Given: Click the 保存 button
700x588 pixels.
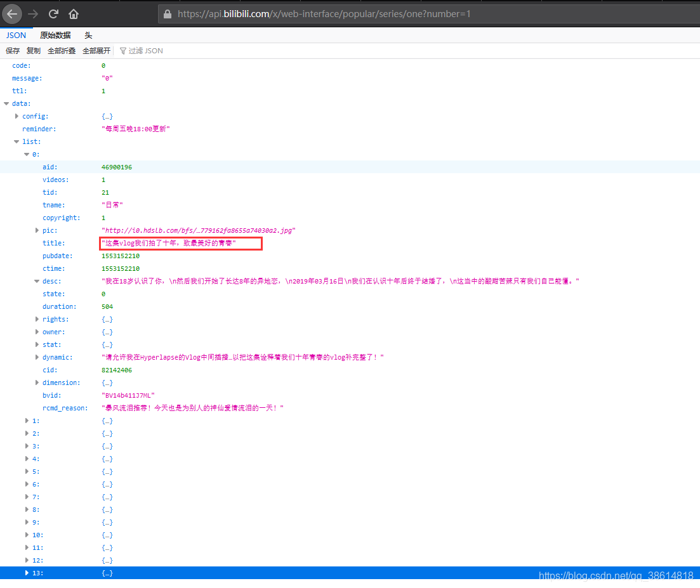Looking at the screenshot, I should tap(13, 51).
